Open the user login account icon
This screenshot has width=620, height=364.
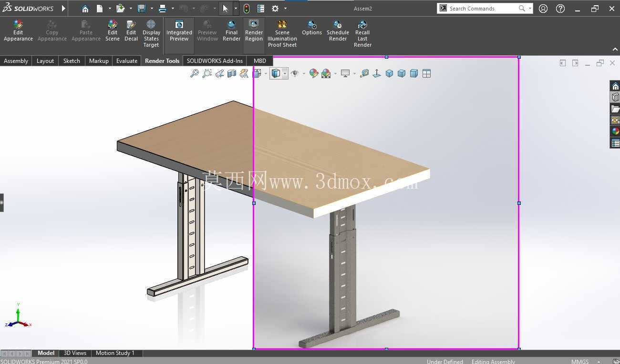pos(543,9)
